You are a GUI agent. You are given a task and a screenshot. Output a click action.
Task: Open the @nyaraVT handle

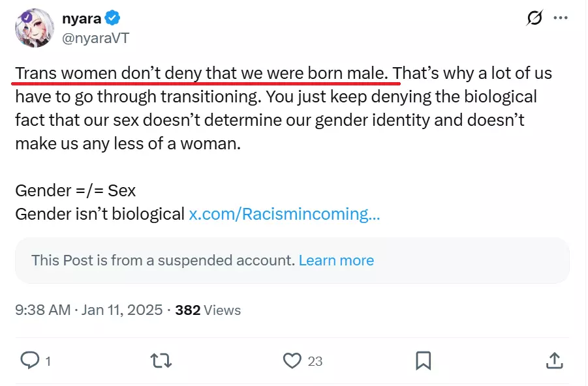(x=95, y=38)
